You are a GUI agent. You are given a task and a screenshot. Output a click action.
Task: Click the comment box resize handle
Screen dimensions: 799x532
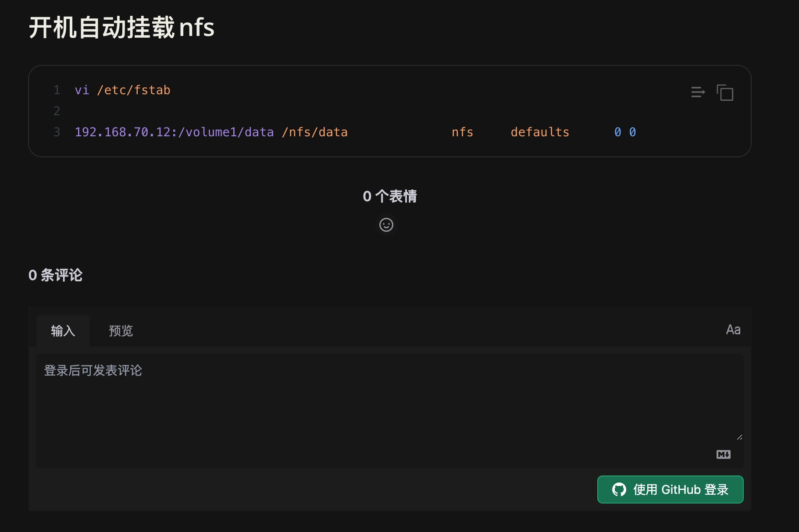click(739, 437)
